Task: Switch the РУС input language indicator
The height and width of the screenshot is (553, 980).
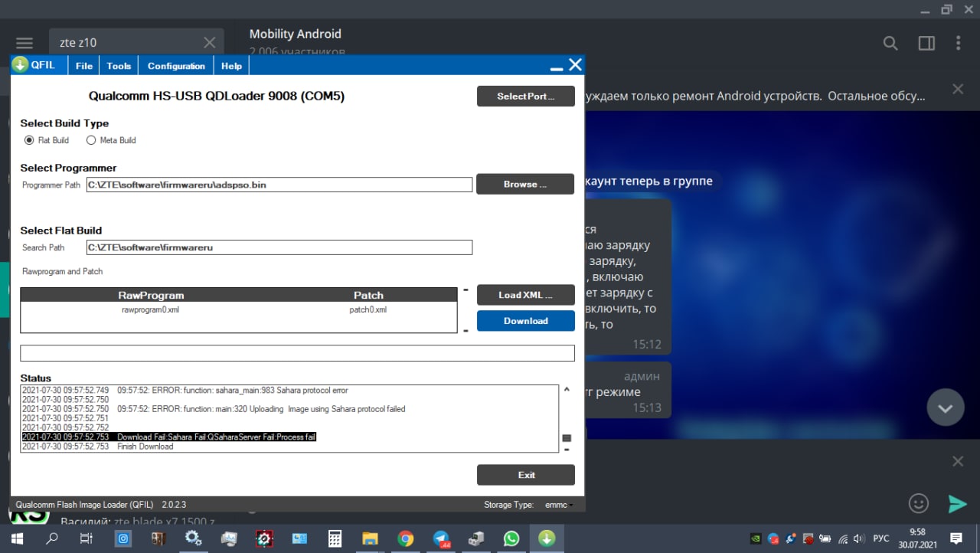Action: (x=881, y=538)
